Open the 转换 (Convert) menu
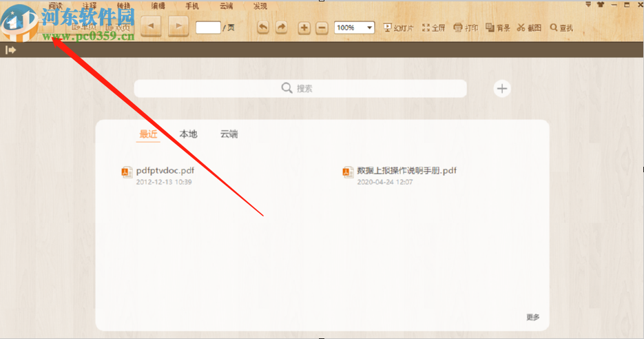 123,6
